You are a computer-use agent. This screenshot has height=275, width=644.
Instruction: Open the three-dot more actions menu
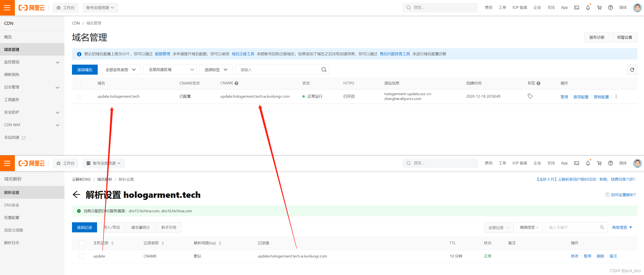[x=616, y=96]
